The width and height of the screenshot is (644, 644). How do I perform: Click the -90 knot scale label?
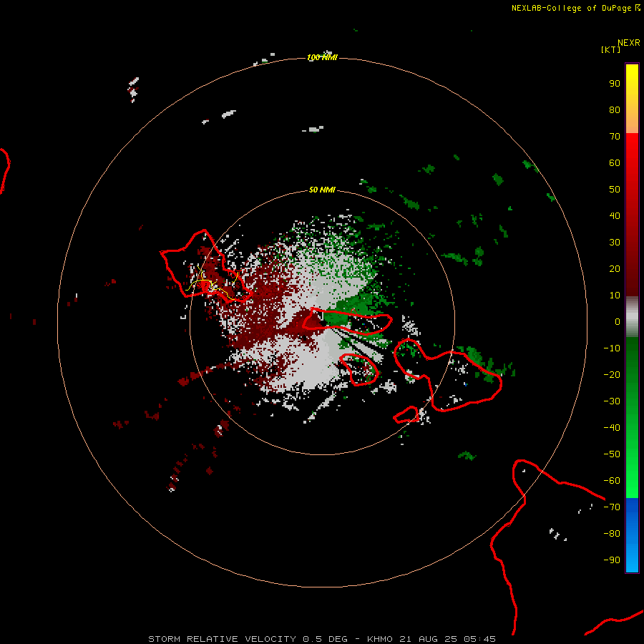click(x=612, y=560)
